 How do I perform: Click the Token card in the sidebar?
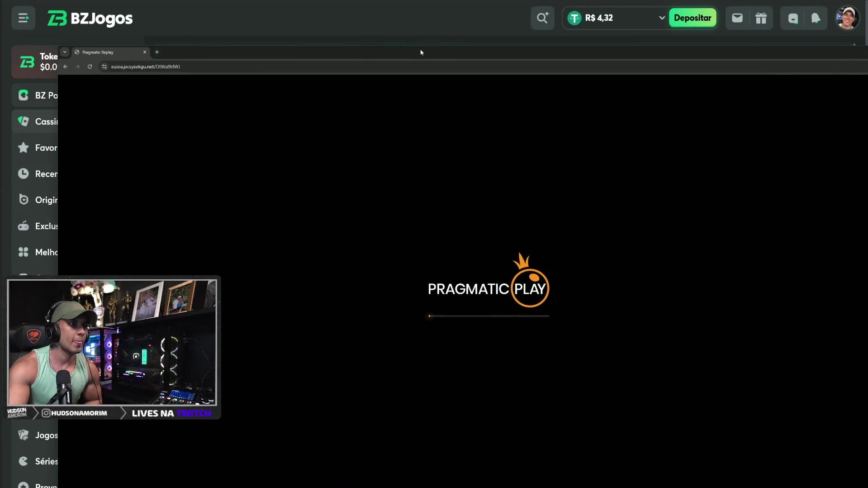[35, 62]
